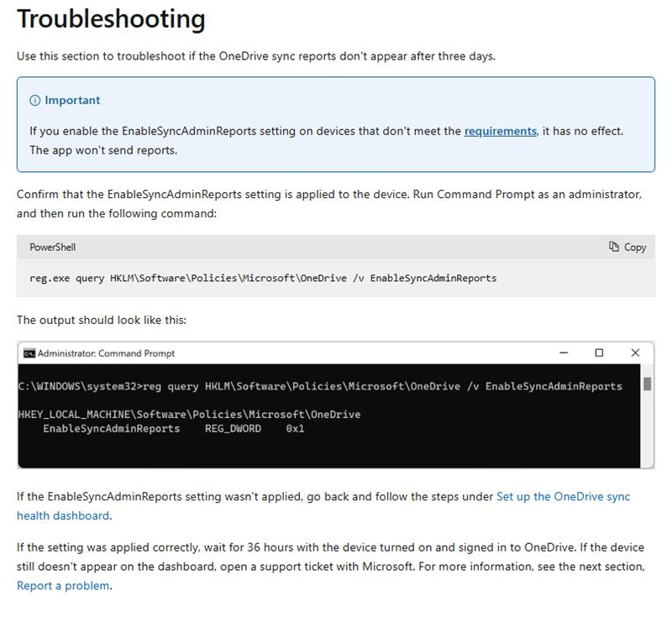Click the HKEY_LOCAL_MACHINE output line in Command Prompt
The width and height of the screenshot is (672, 617).
(x=190, y=415)
